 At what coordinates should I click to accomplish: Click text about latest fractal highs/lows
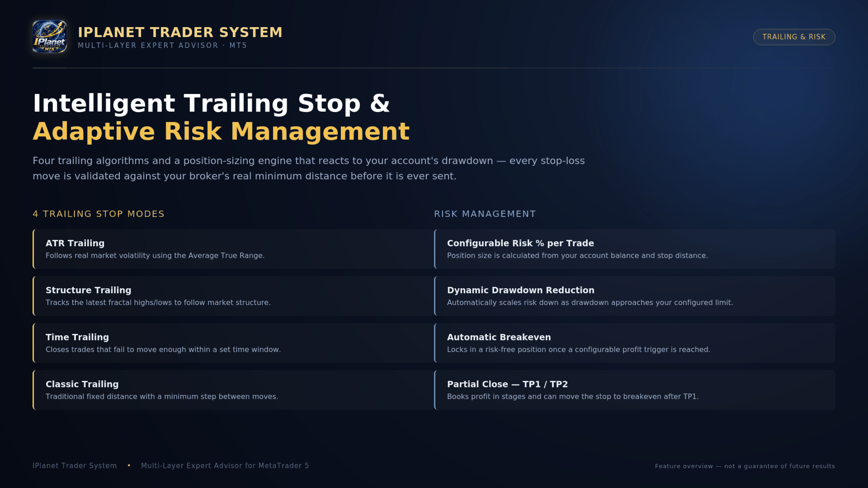click(158, 303)
